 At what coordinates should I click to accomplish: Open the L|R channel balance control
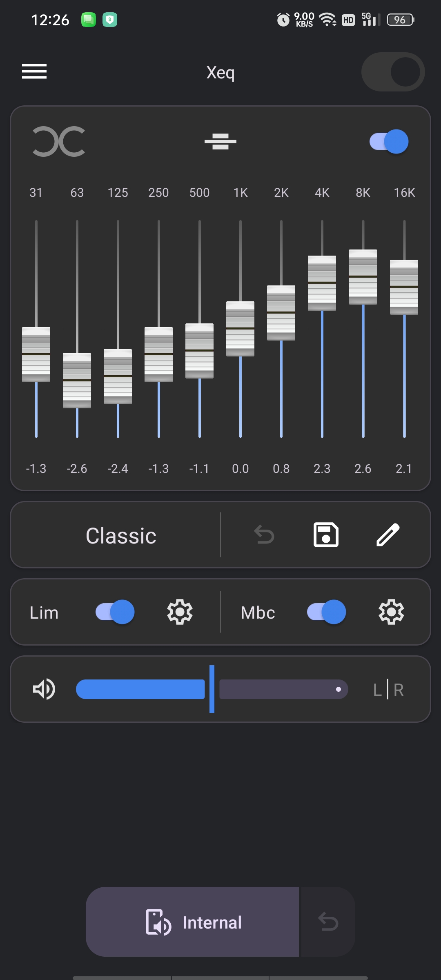tap(388, 690)
